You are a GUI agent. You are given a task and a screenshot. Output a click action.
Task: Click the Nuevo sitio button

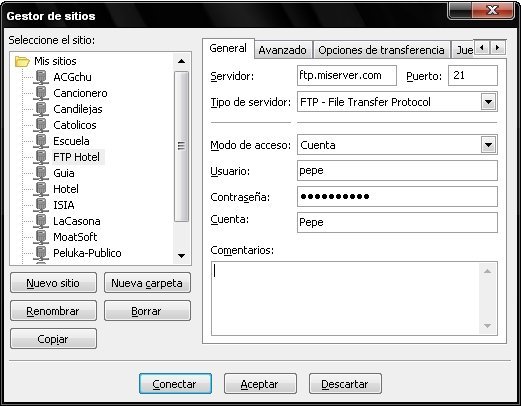click(x=53, y=283)
